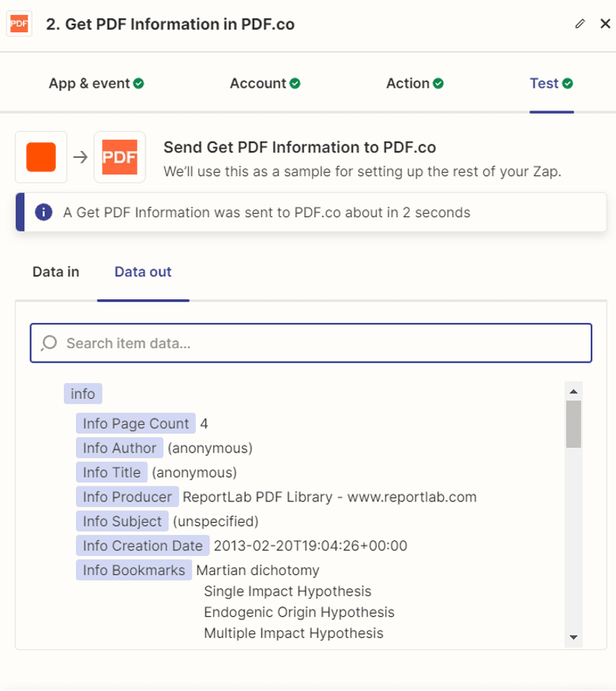The image size is (616, 691).
Task: Select the Info Bookmarks data pill
Action: coord(133,570)
